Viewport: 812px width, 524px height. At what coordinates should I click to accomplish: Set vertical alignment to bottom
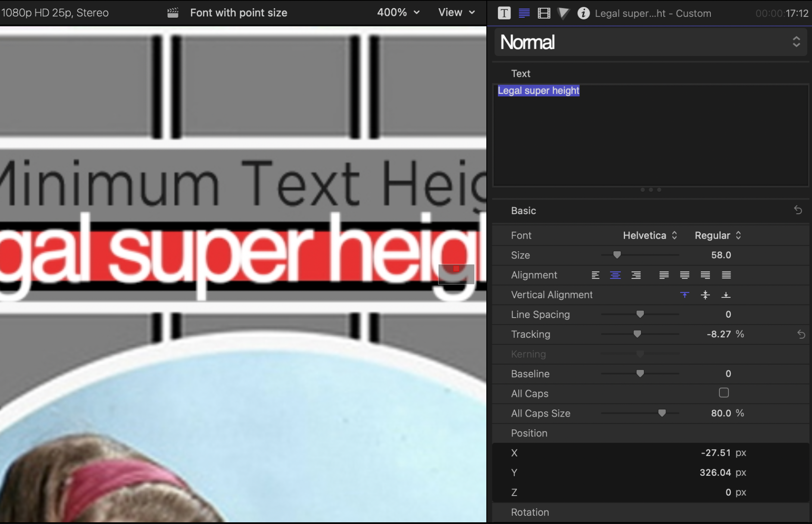pos(726,295)
